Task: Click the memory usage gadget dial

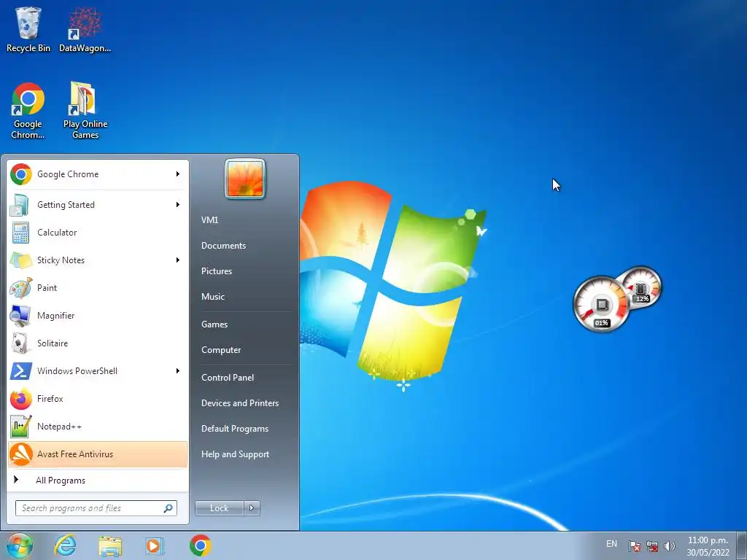Action: [x=642, y=288]
